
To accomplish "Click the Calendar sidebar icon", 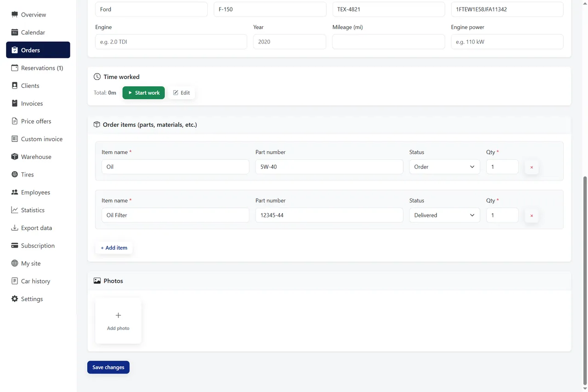I will 15,32.
